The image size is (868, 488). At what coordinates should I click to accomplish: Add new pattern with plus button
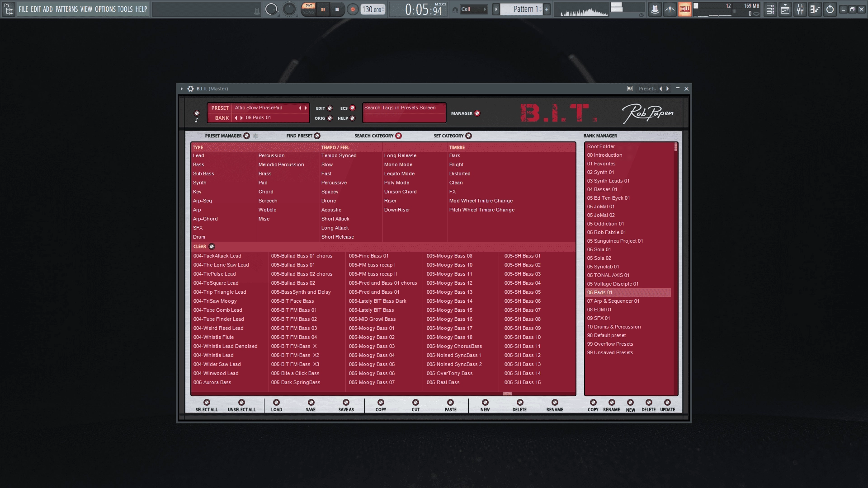click(x=547, y=9)
